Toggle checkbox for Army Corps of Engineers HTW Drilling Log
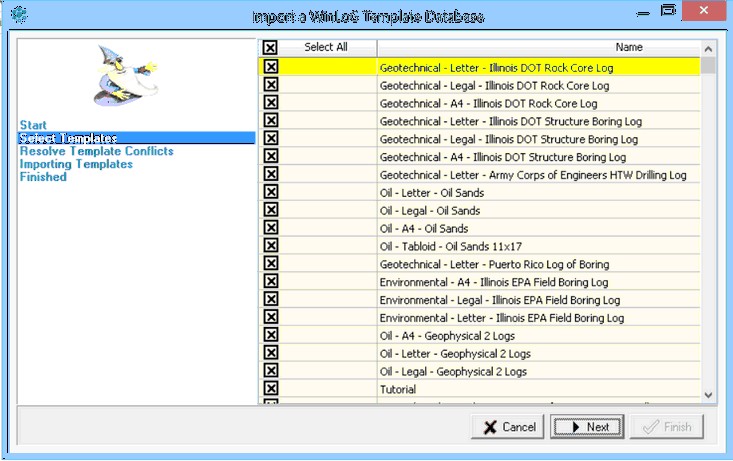The width and height of the screenshot is (733, 461). pos(270,175)
